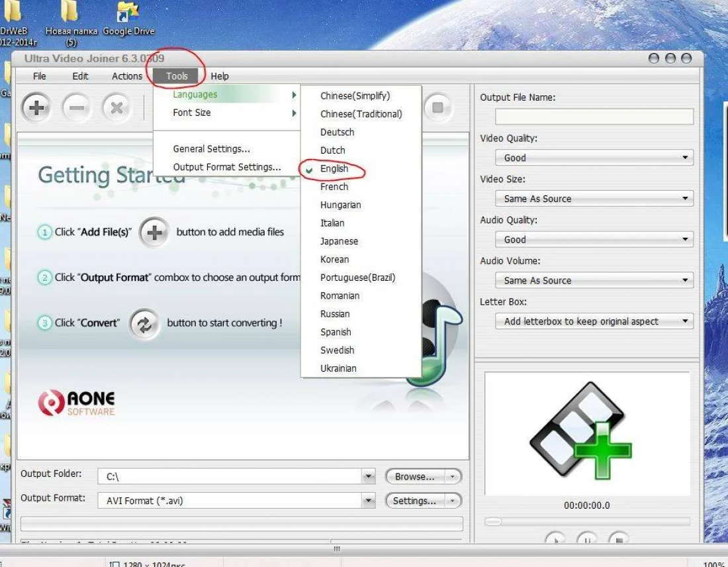Open Output Format Settings... from Tools menu
The height and width of the screenshot is (567, 728).
point(228,167)
